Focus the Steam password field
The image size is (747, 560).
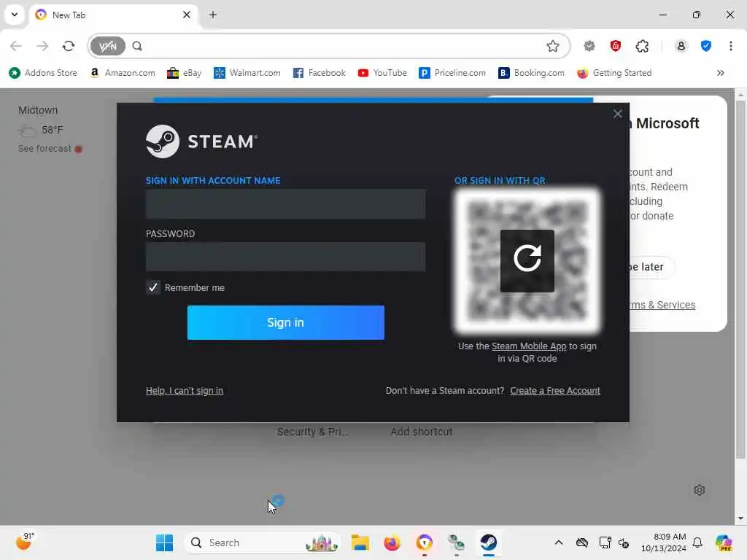pos(285,257)
